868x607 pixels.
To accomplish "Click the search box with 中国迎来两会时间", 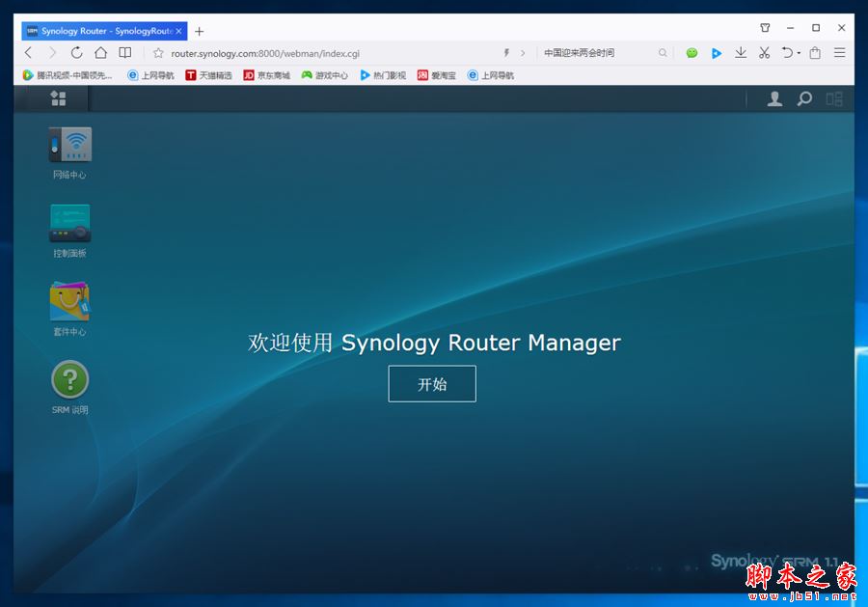I will coord(597,53).
